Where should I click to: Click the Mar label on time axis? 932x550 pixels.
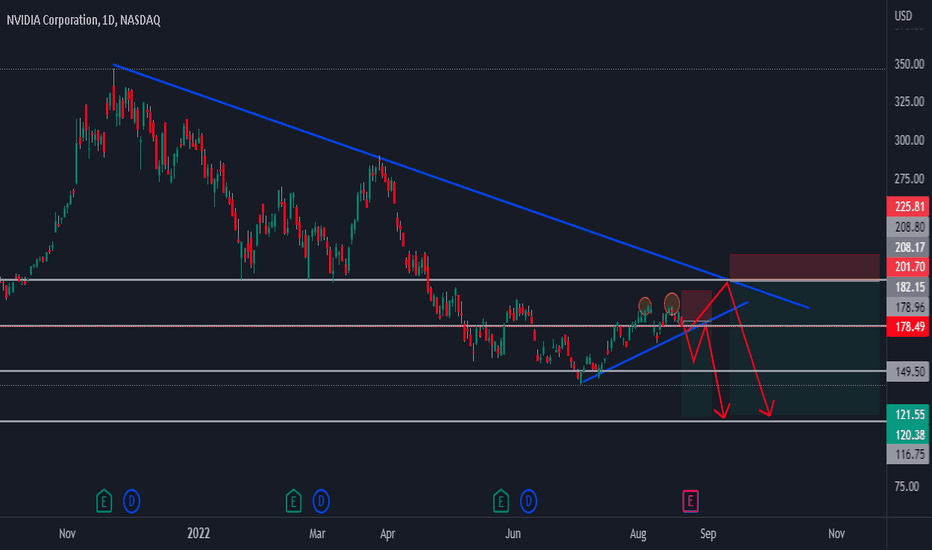click(317, 534)
